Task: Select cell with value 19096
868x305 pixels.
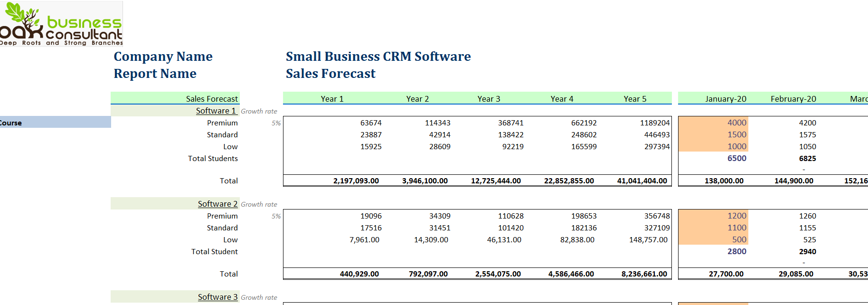Action: pyautogui.click(x=371, y=216)
